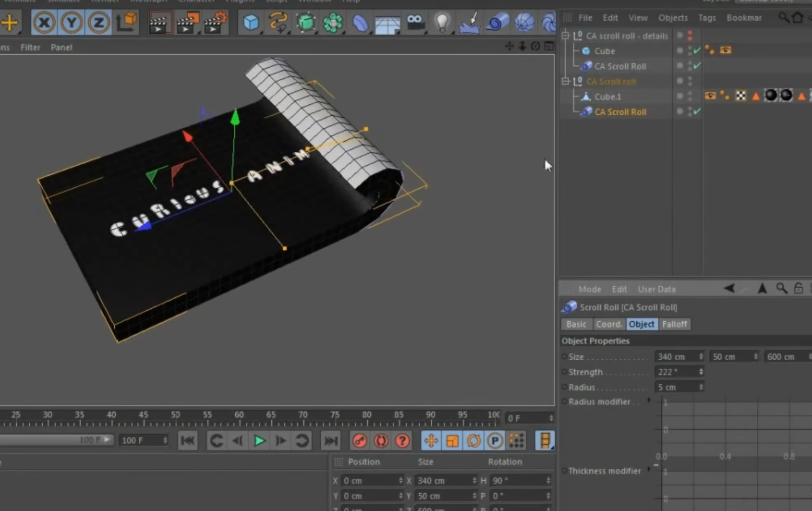
Task: Open the viewport Filter menu
Action: click(30, 48)
